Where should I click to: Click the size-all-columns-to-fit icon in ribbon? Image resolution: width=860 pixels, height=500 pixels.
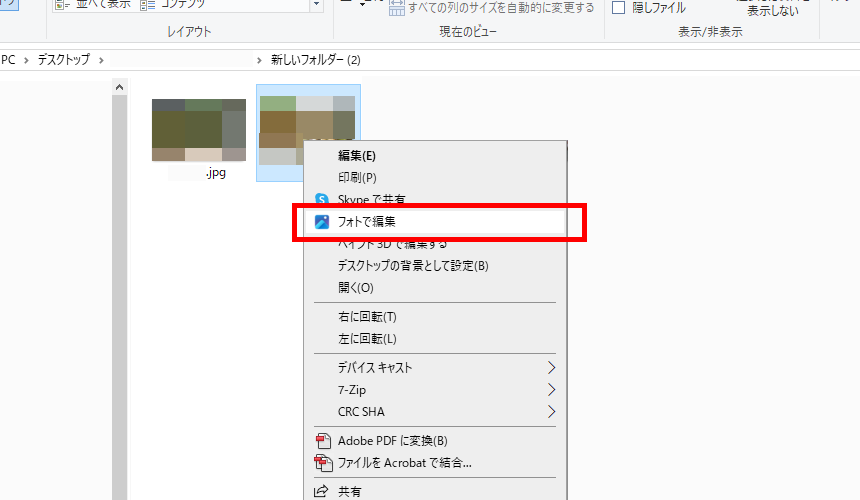coord(397,8)
